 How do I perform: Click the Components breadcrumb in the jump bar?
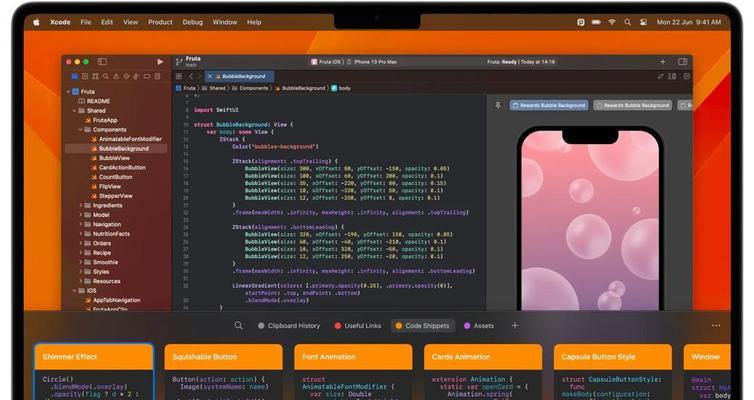click(x=250, y=88)
